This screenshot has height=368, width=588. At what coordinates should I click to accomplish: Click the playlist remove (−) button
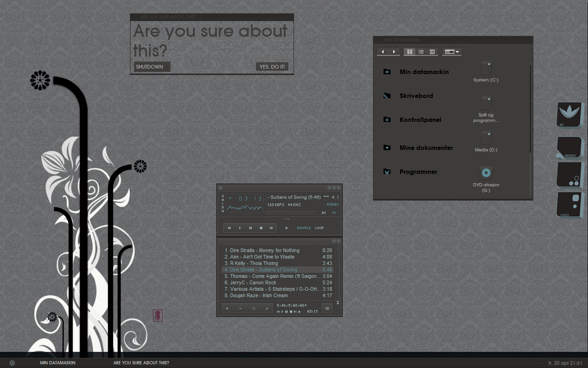point(240,309)
